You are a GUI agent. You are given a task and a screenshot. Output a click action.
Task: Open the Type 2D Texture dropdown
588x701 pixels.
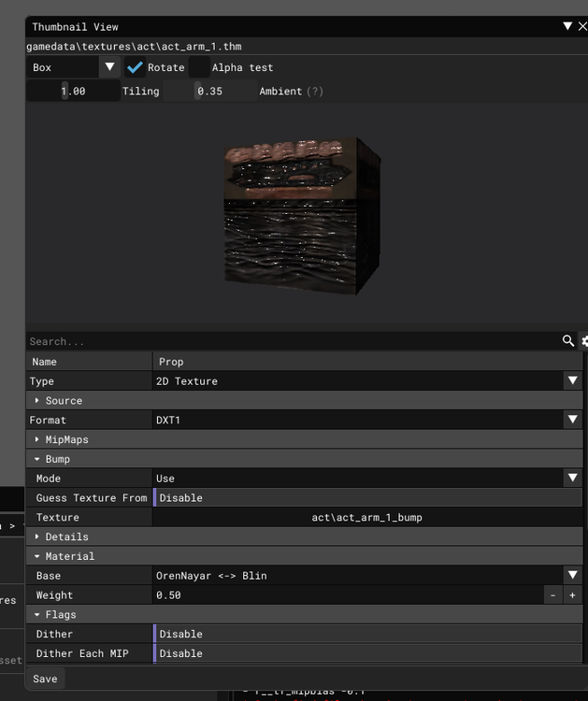[x=367, y=381]
